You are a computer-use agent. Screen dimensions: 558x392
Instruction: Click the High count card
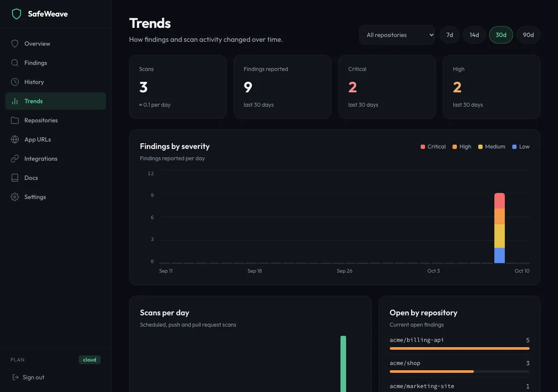coord(492,87)
